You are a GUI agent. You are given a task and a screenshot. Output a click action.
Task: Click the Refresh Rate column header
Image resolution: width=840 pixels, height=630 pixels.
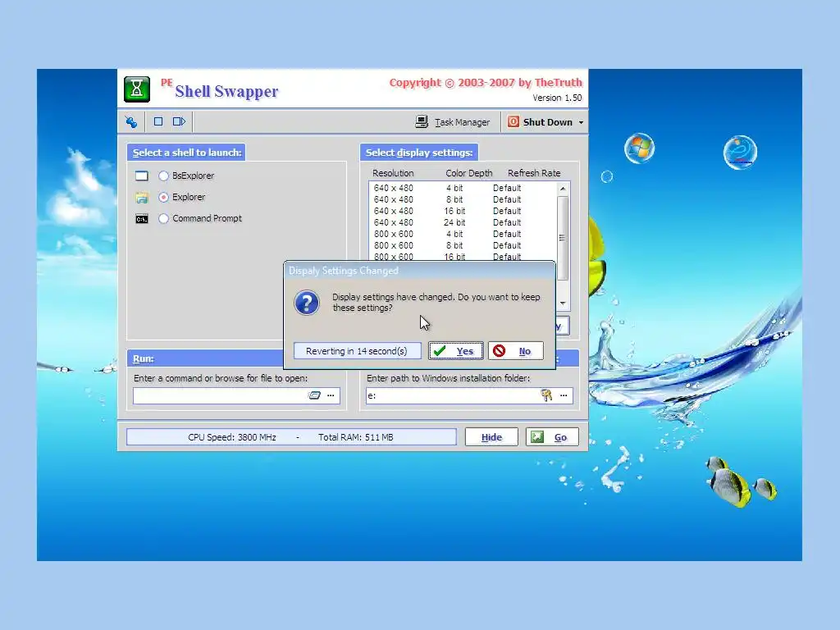coord(534,173)
